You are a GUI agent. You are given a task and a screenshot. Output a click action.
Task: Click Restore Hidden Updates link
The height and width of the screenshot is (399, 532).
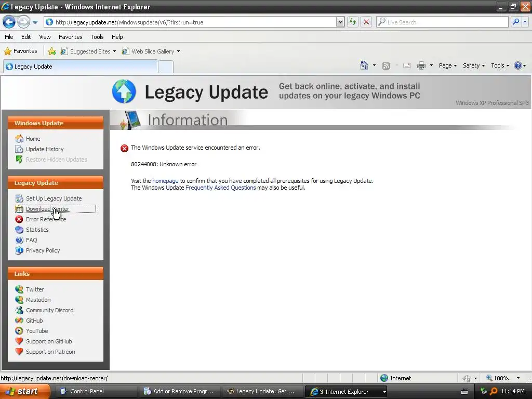pyautogui.click(x=56, y=159)
